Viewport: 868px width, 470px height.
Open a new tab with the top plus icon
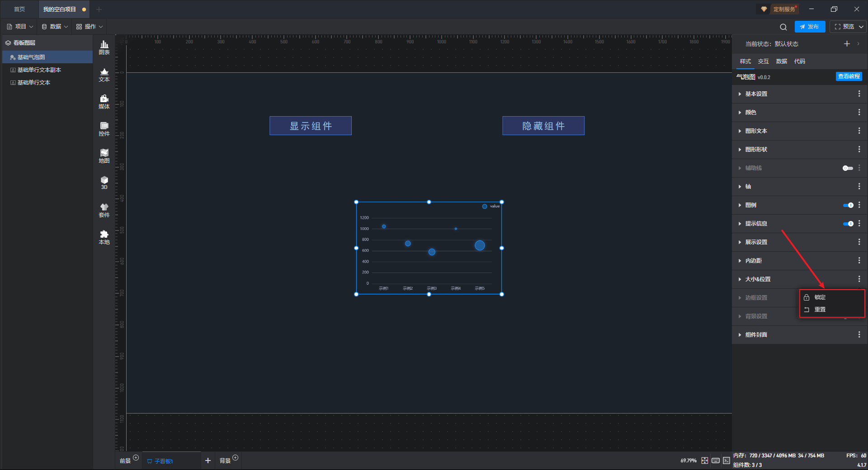click(99, 9)
